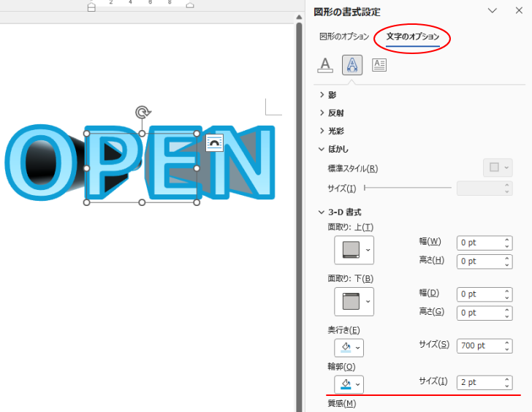532x412 pixels.
Task: Open top bevel 面取り:上 preset dropdown
Action: point(354,250)
